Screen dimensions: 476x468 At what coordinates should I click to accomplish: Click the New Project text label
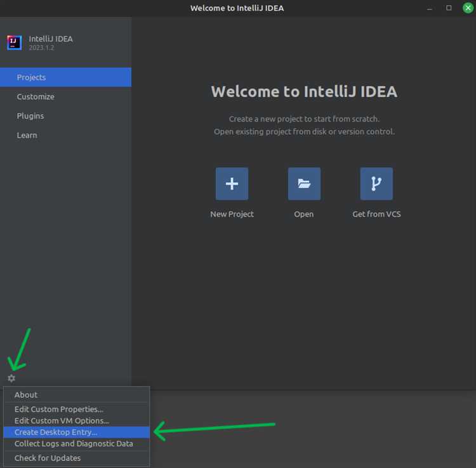(232, 215)
